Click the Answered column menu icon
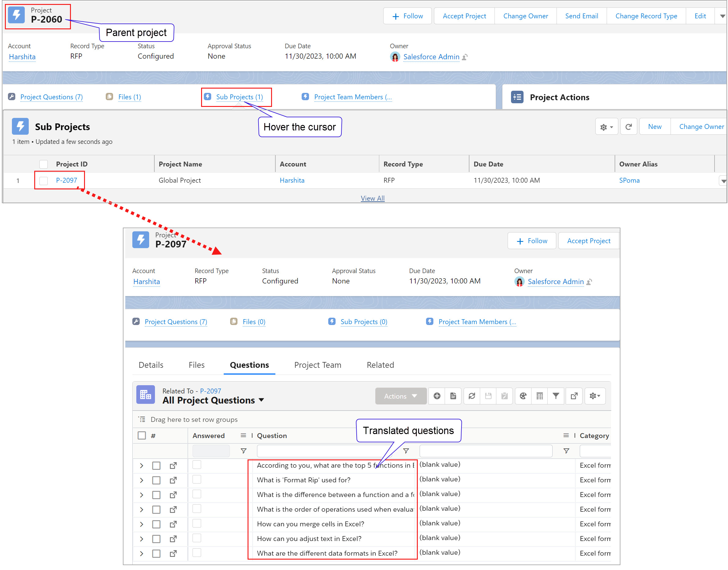The height and width of the screenshot is (570, 728). (x=244, y=436)
